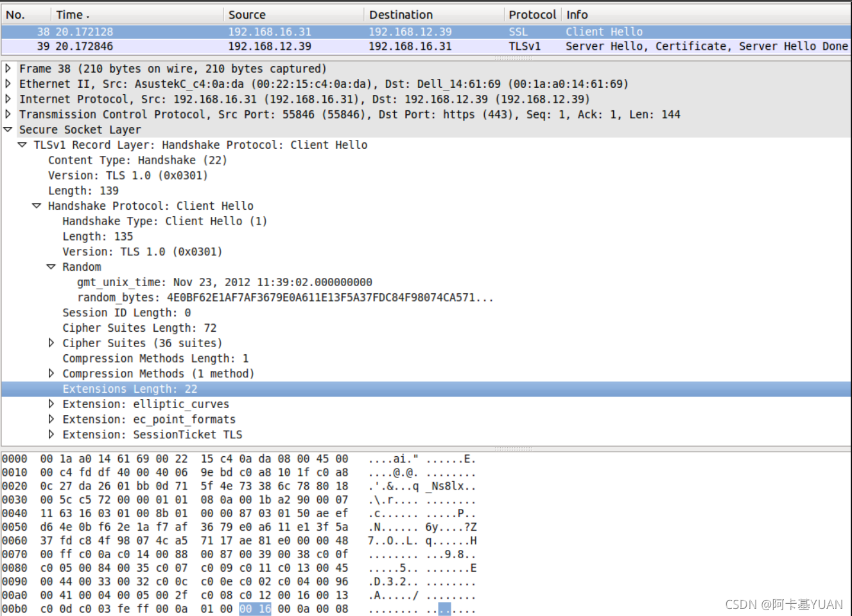Expand the elliptic_curves extension
The height and width of the screenshot is (616, 852).
51,404
